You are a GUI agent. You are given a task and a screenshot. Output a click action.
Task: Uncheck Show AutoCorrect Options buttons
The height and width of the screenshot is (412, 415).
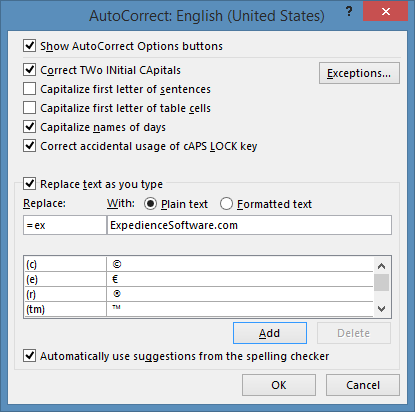(x=30, y=46)
